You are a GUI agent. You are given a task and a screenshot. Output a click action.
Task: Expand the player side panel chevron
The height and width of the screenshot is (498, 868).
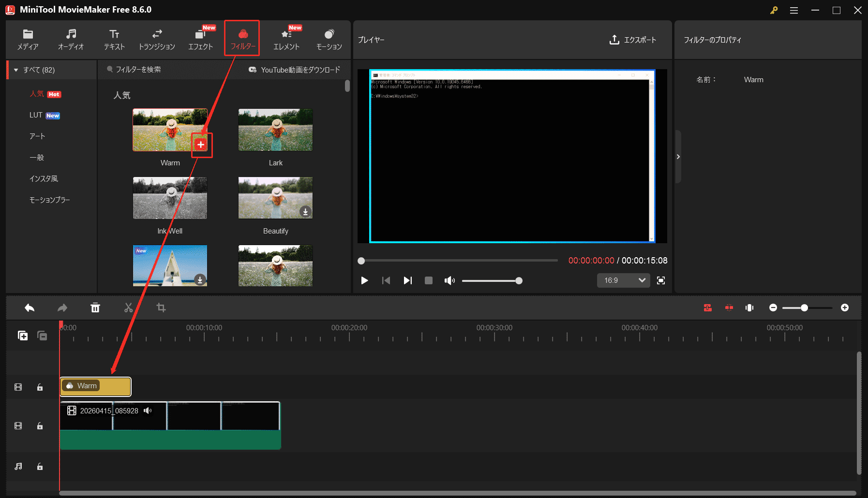click(678, 157)
